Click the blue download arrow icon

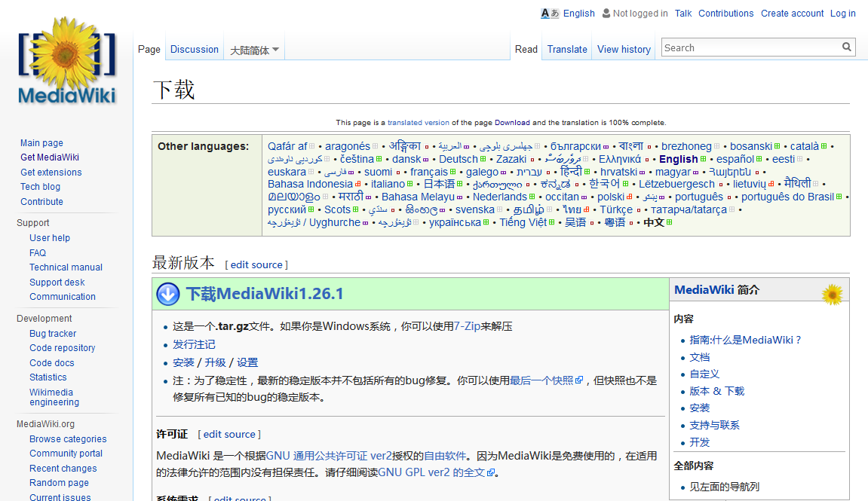pyautogui.click(x=168, y=294)
